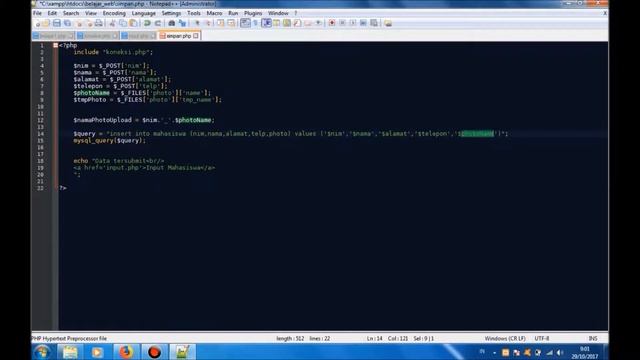Click the Notepad++ taskbar icon
This screenshot has width=640, height=360.
click(x=182, y=352)
